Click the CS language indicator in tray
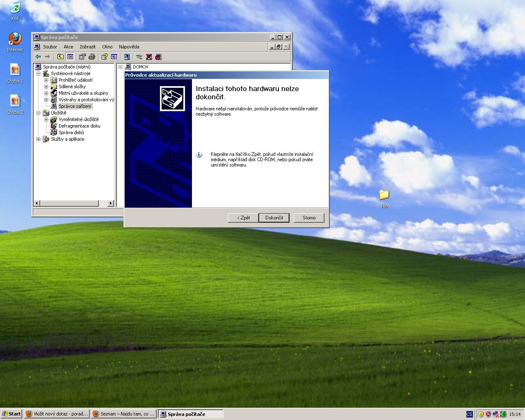Screen dimensions: 525x420 coord(469,414)
